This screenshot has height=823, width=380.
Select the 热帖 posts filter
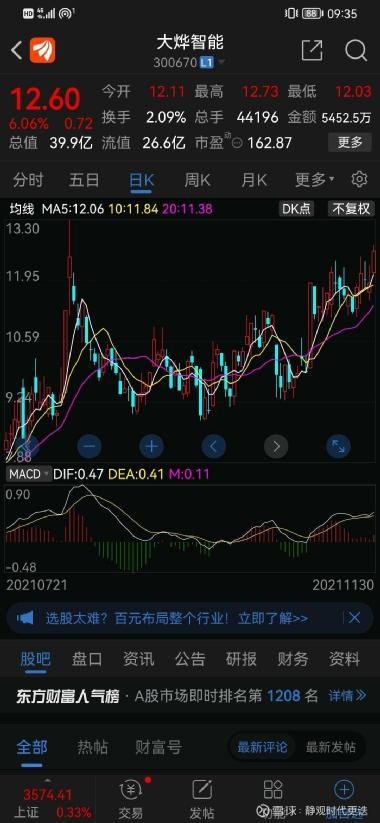(92, 747)
